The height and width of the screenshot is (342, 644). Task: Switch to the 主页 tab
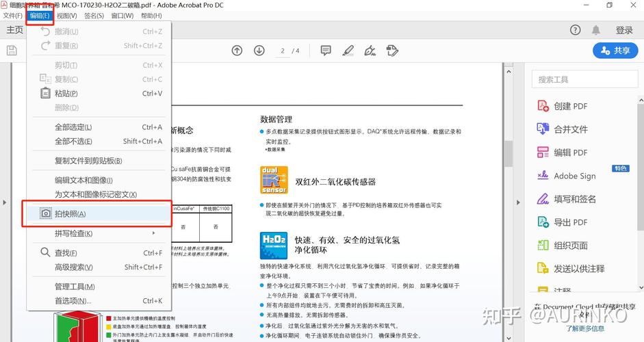tap(15, 30)
